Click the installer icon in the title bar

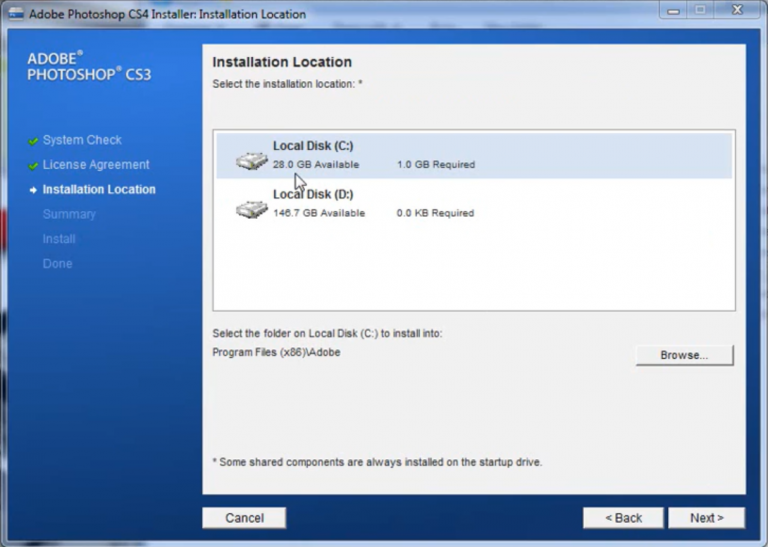tap(14, 15)
